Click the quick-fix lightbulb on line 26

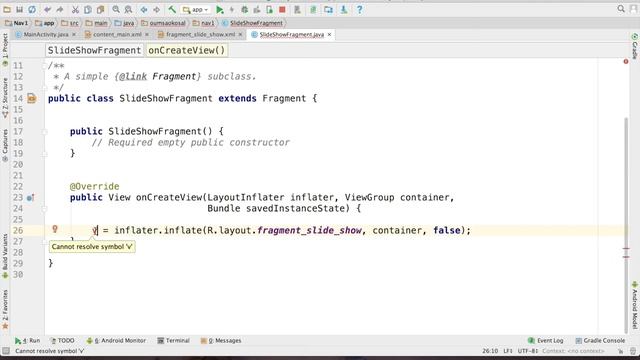[55, 229]
